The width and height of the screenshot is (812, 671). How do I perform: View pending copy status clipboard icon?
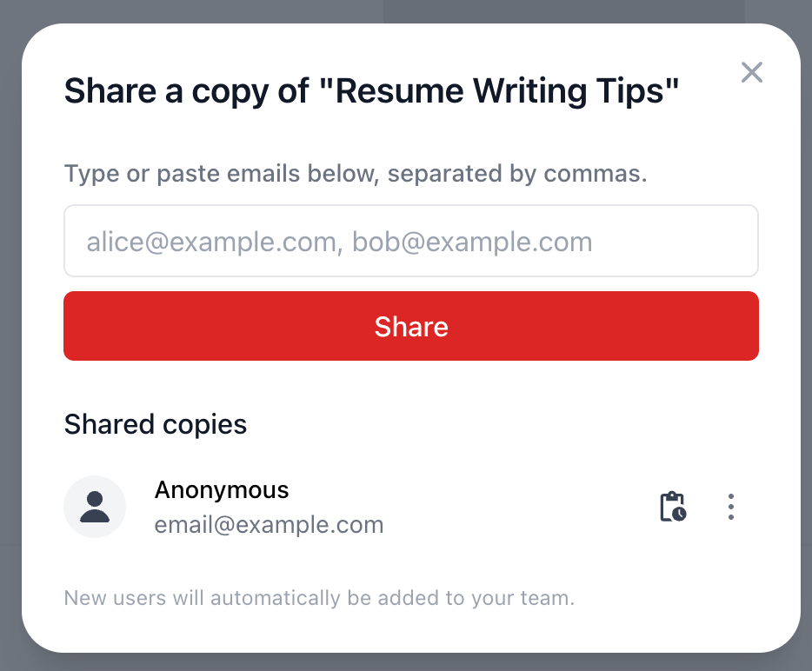click(x=673, y=507)
